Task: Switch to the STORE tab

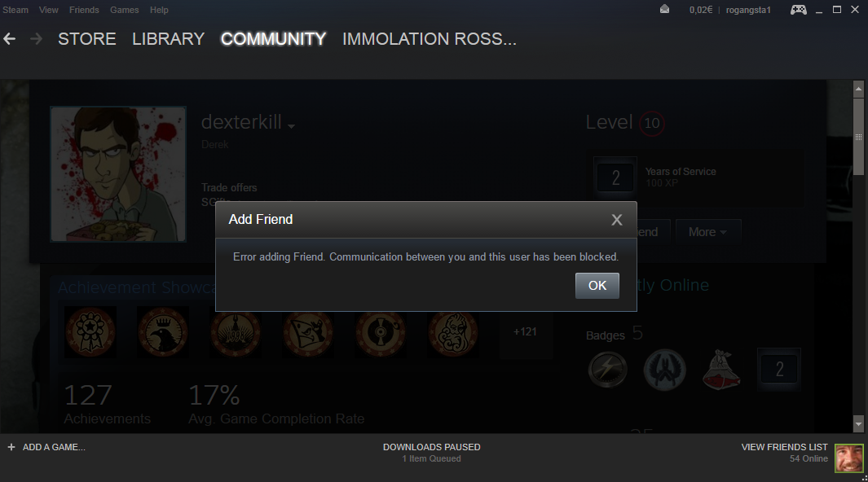Action: coord(87,39)
